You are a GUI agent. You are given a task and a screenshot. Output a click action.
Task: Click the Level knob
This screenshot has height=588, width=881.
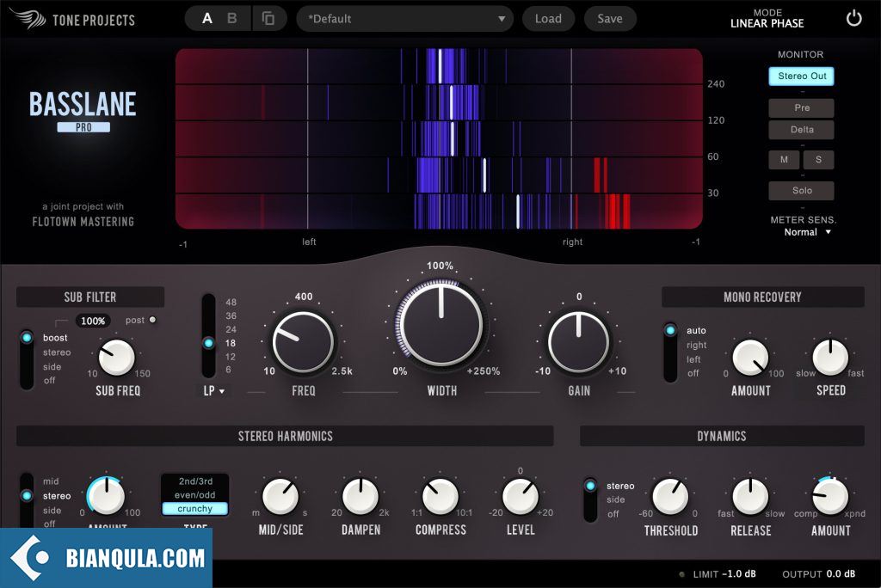click(521, 497)
